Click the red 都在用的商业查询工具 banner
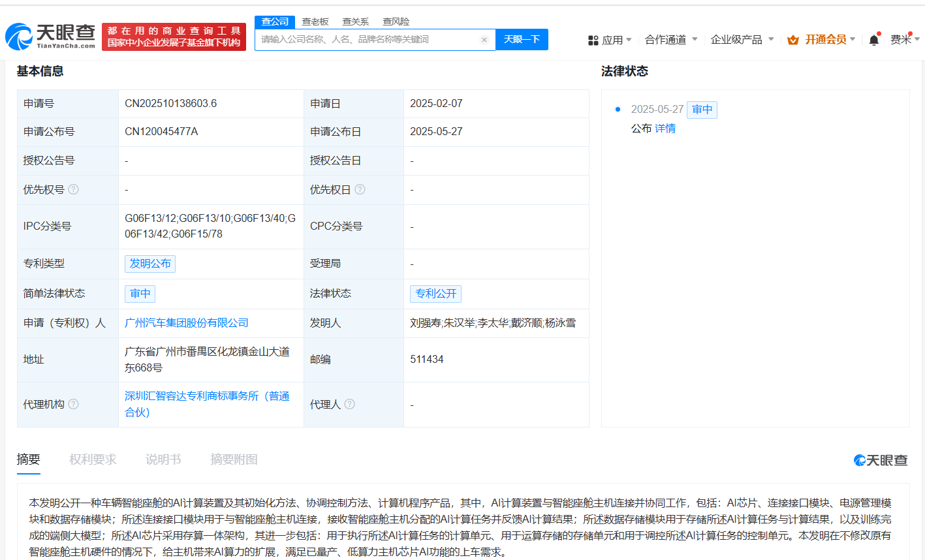Screen dimensions: 925x560 (174, 37)
